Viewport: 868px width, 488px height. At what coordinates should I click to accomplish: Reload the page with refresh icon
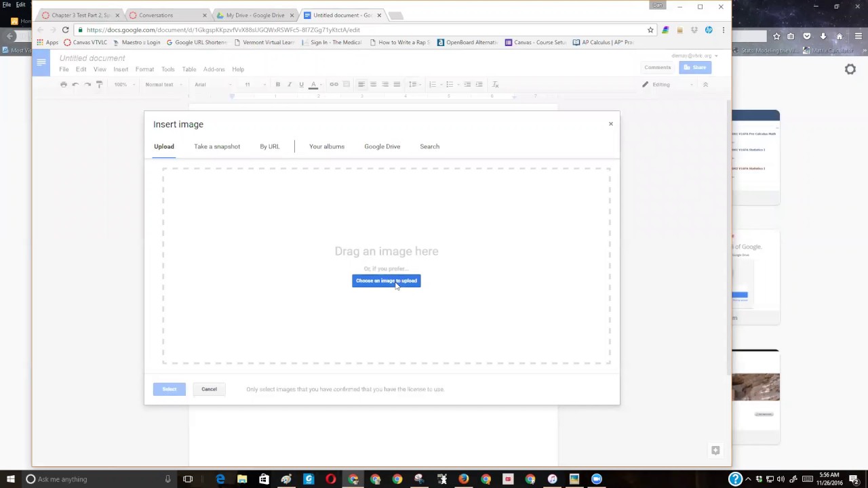65,30
